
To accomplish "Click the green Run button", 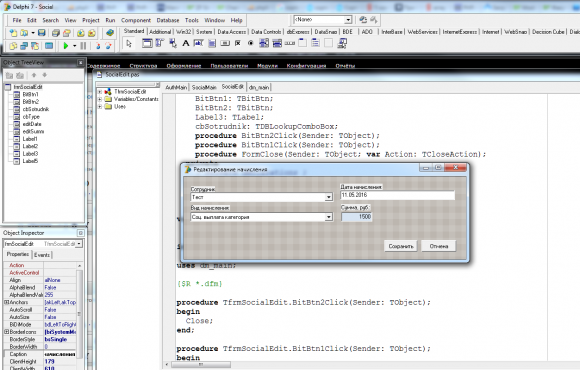I will pyautogui.click(x=66, y=46).
